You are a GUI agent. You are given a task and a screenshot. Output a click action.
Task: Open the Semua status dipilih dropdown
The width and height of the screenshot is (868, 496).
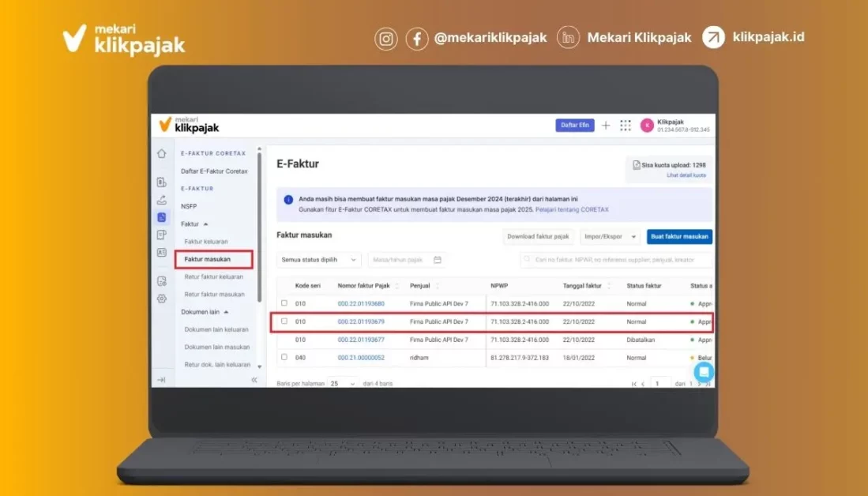(x=318, y=260)
